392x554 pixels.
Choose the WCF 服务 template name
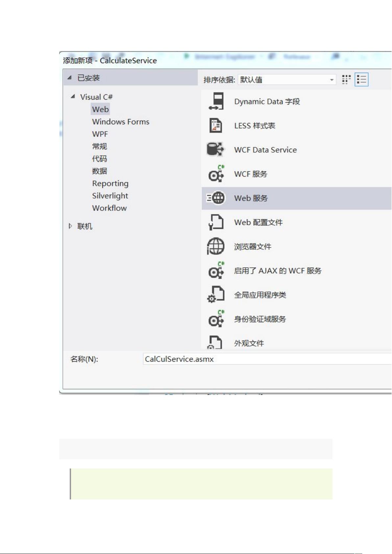click(251, 174)
